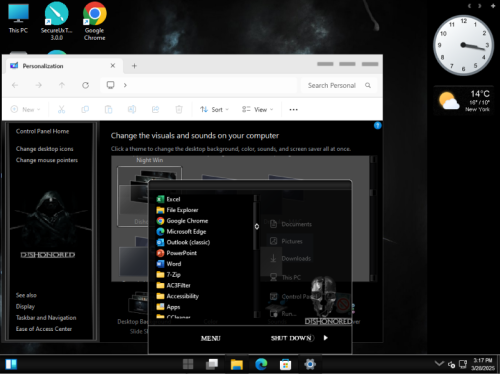
Task: Open Downloads from the start menu
Action: 290,258
